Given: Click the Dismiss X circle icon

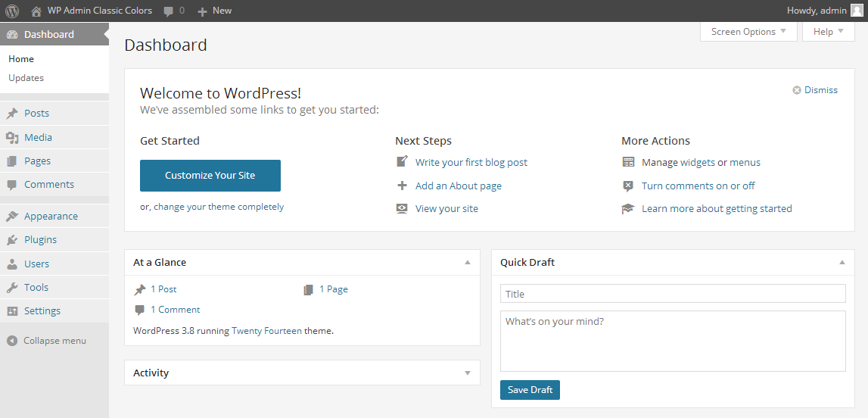Looking at the screenshot, I should pyautogui.click(x=797, y=90).
